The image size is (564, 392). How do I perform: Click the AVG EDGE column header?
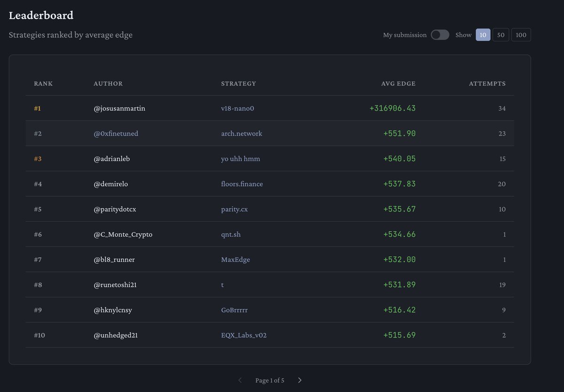(399, 84)
